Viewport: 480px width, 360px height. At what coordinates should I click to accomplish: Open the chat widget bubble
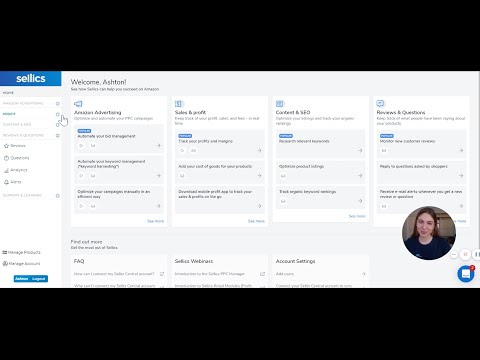[x=466, y=274]
